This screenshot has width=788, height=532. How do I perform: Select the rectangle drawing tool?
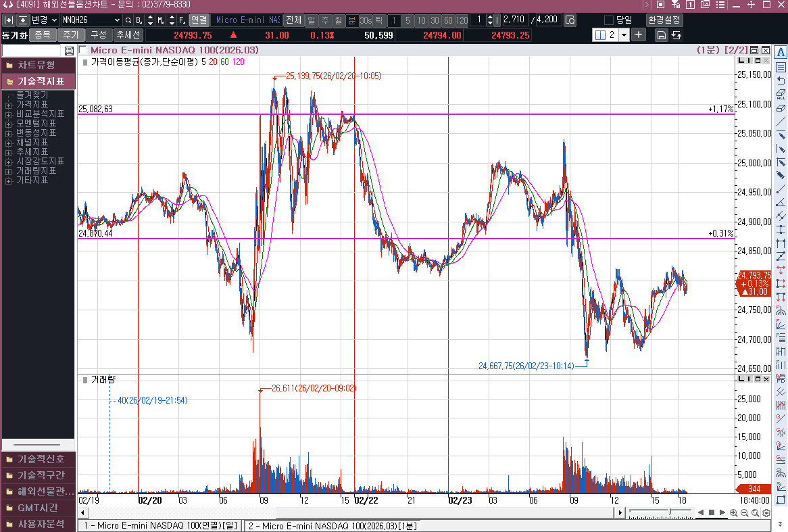coord(781,500)
